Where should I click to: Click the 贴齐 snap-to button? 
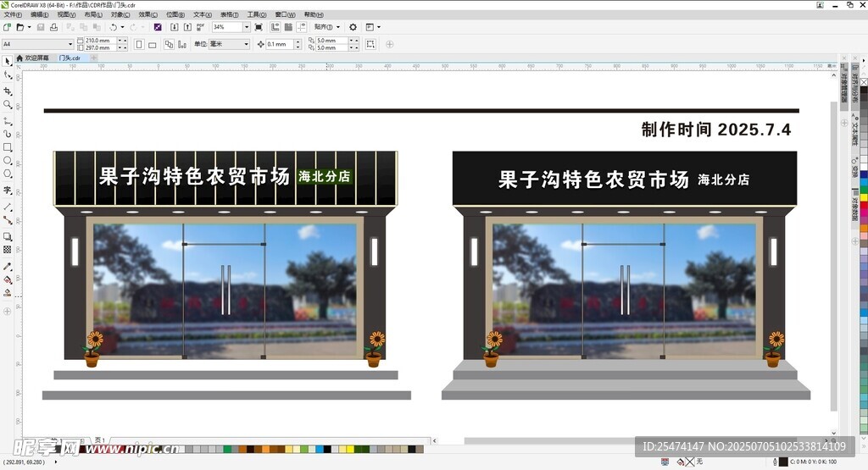325,27
